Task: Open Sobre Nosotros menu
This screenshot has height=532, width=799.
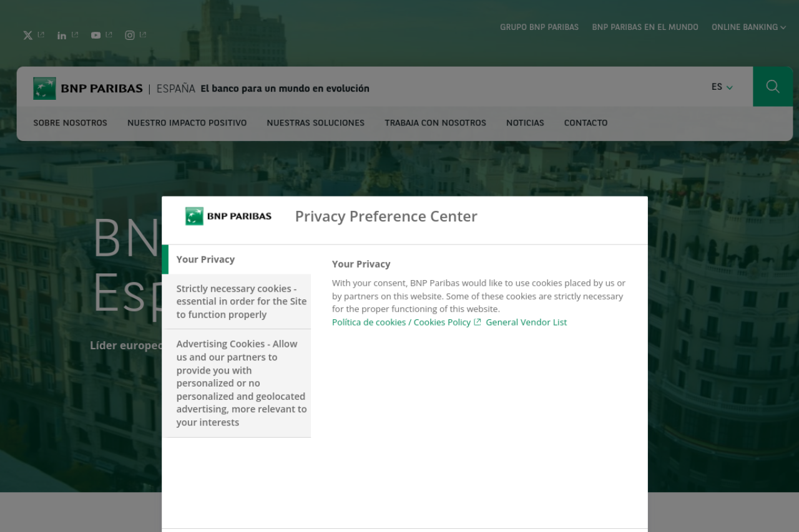Action: pyautogui.click(x=71, y=123)
